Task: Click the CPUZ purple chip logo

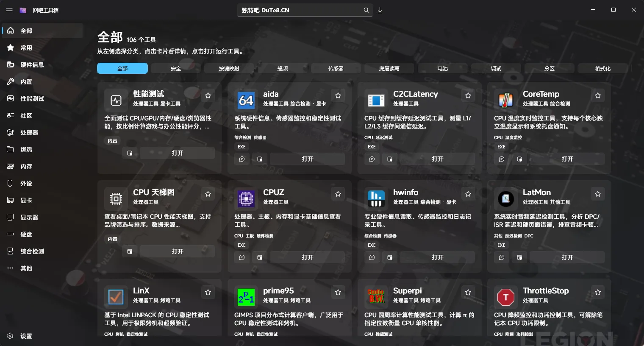Action: pyautogui.click(x=246, y=199)
